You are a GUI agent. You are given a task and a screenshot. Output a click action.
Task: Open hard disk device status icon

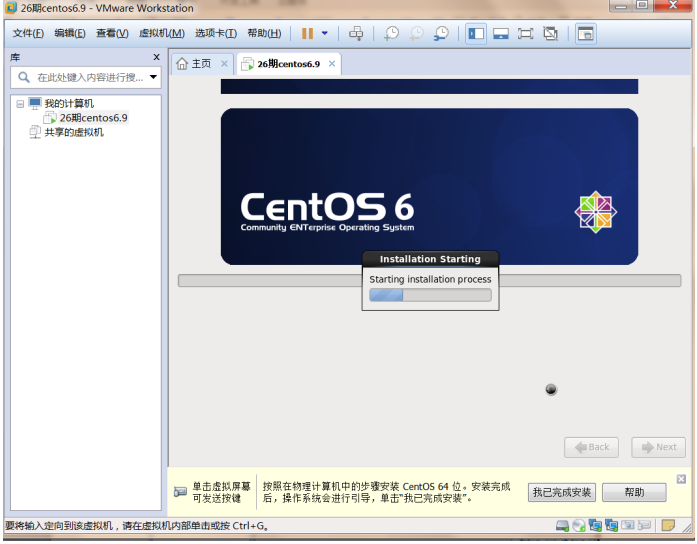tap(562, 526)
